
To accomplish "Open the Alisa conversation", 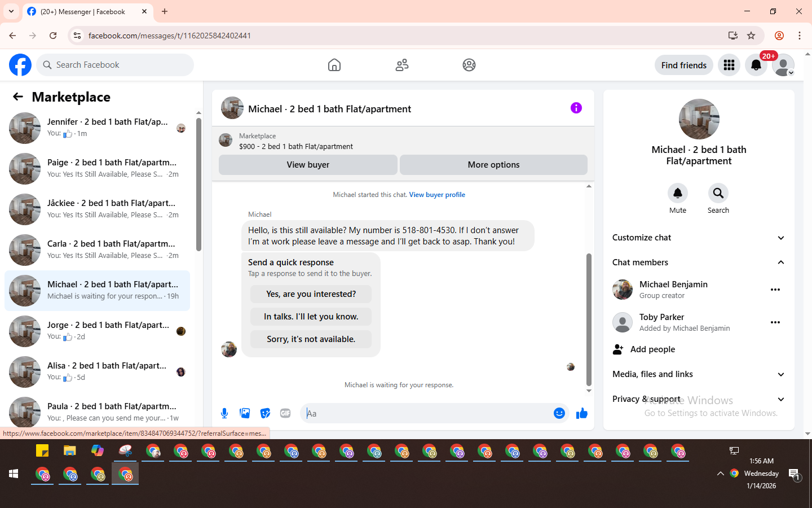I will coord(97,371).
